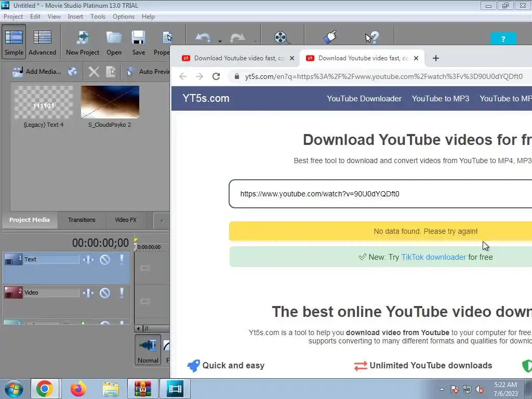This screenshot has width=532, height=399.
Task: Click Add Media in Project Media
Action: (x=36, y=72)
